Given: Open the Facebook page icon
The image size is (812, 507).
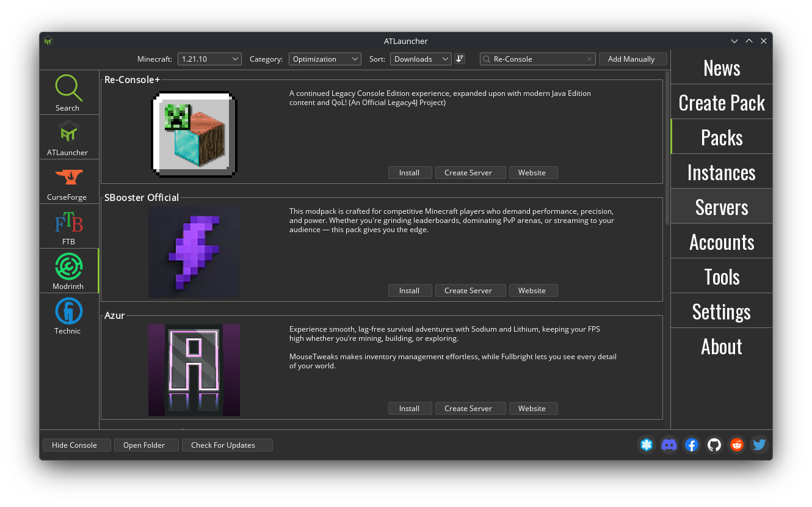Looking at the screenshot, I should click(x=692, y=445).
